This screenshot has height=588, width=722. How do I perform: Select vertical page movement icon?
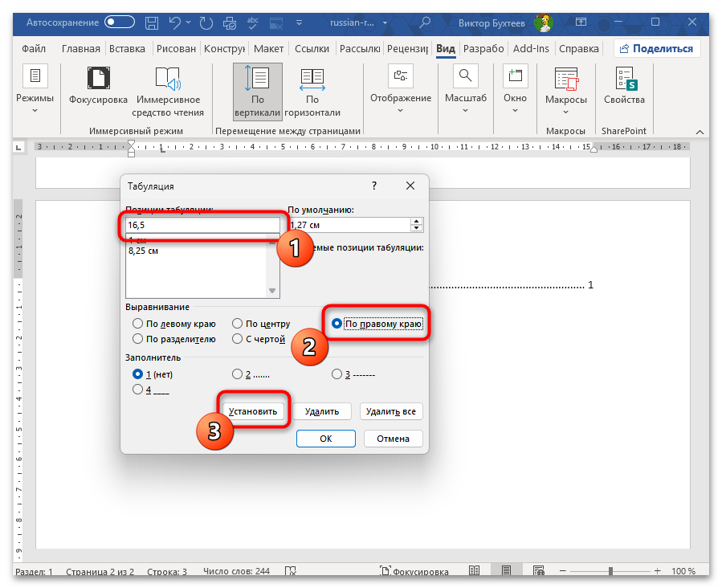point(257,78)
